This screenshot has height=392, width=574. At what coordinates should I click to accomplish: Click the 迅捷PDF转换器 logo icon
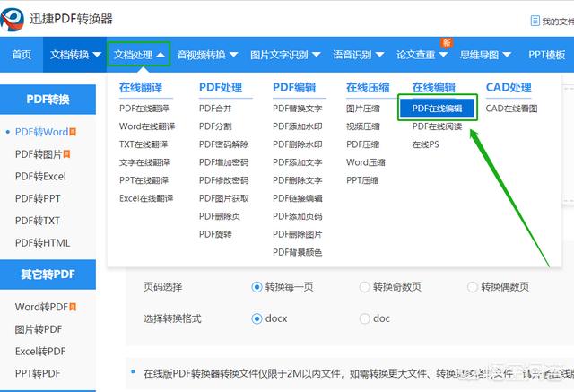click(12, 19)
